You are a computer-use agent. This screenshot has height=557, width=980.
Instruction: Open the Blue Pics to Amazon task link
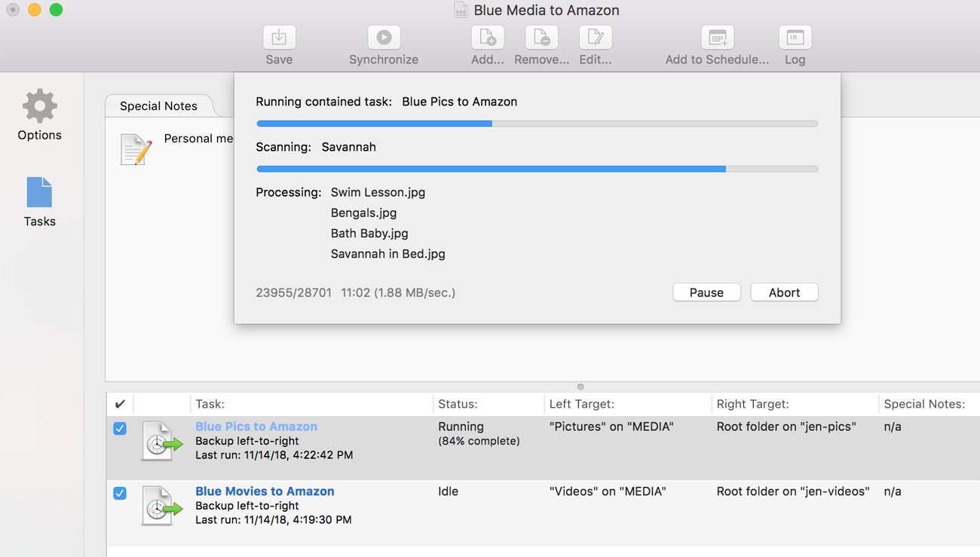(x=256, y=427)
